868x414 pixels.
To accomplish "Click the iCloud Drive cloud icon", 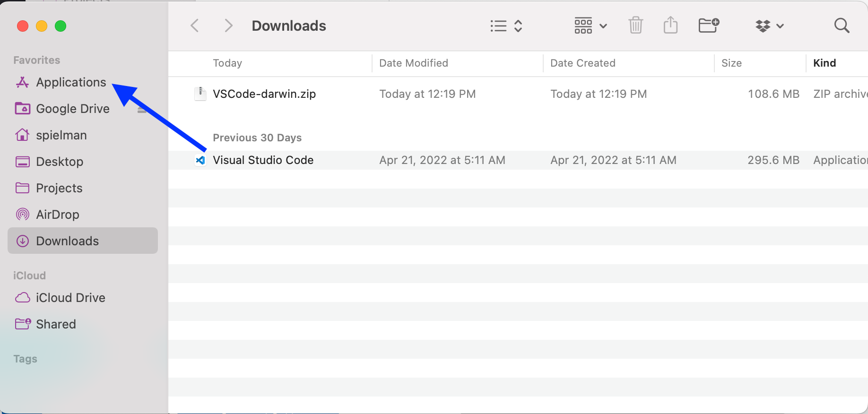I will [x=22, y=298].
